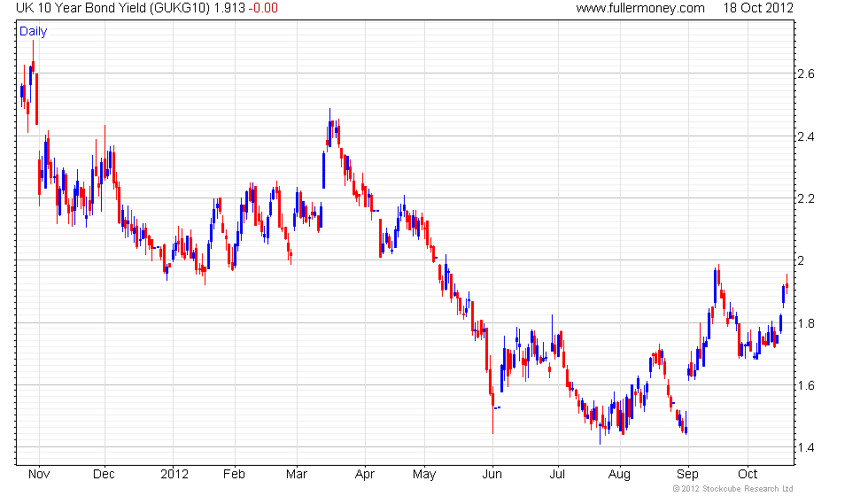Click the 1.6 y-axis label
This screenshot has height=496, width=868.
[x=805, y=385]
